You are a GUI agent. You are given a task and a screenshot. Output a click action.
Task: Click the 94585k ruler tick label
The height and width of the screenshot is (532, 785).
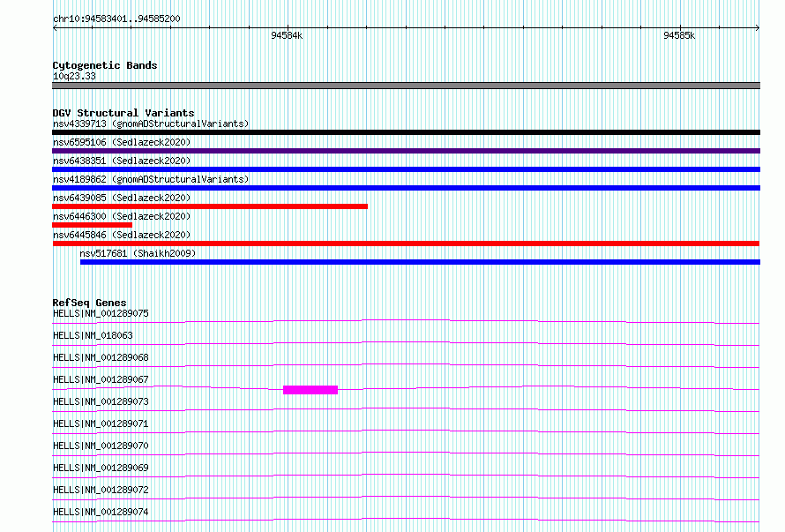(x=679, y=35)
